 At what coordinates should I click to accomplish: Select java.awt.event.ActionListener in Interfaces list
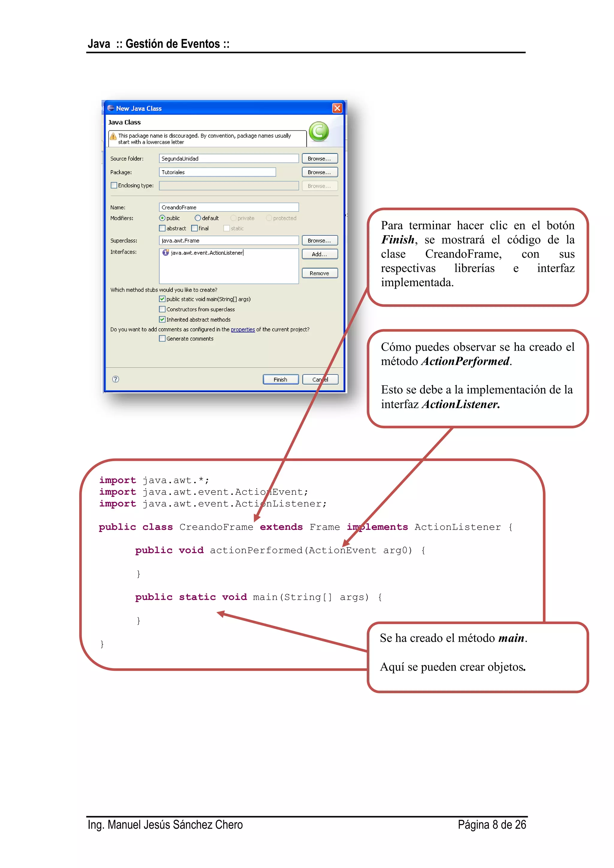[207, 253]
